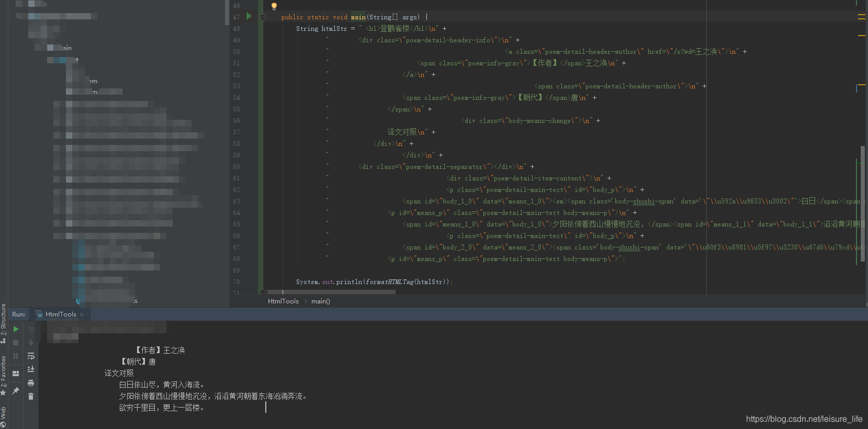Click console line starting '夕阳依傍着西山'
The width and height of the screenshot is (868, 429).
pyautogui.click(x=213, y=396)
